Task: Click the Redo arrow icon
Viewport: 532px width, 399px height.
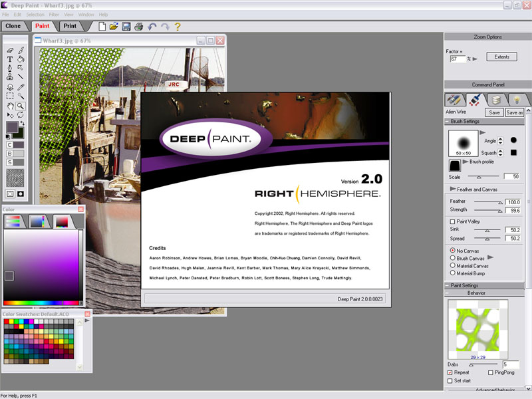Action: point(165,27)
